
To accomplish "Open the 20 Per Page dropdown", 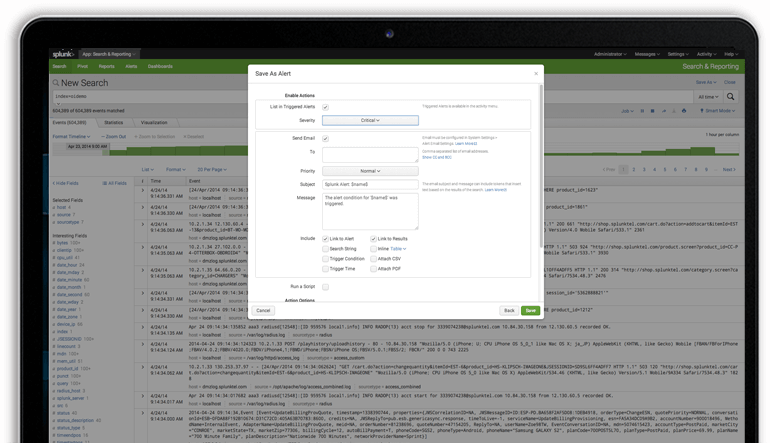I will tap(212, 169).
